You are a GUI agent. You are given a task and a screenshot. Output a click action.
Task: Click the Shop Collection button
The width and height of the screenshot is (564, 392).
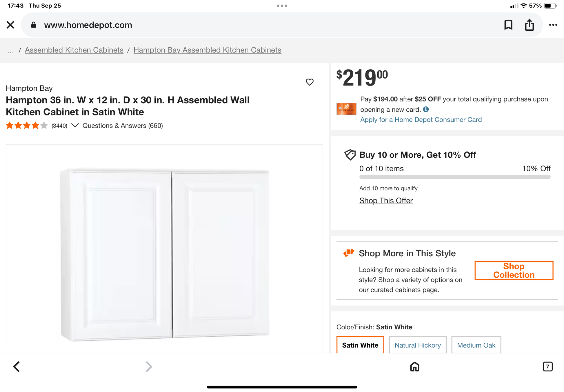click(514, 271)
